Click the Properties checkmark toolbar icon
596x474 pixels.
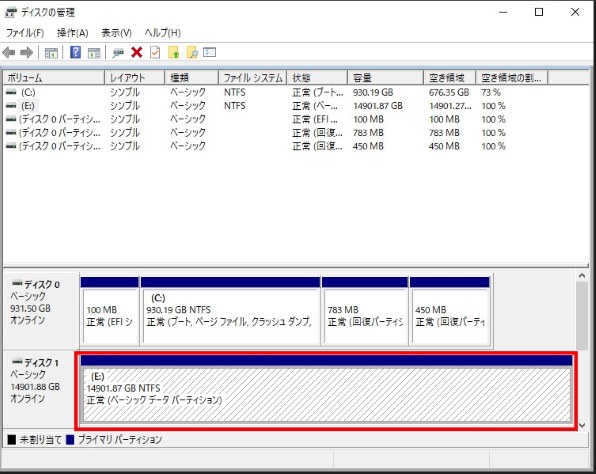155,52
